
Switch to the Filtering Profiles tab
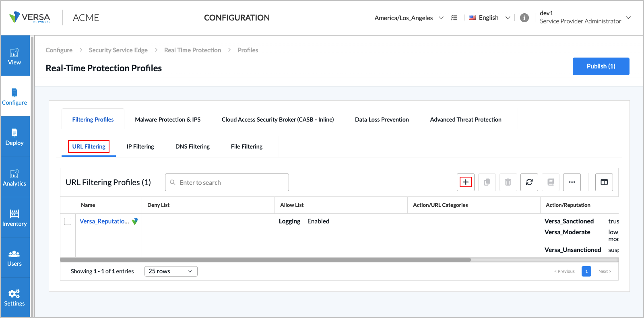click(x=93, y=120)
